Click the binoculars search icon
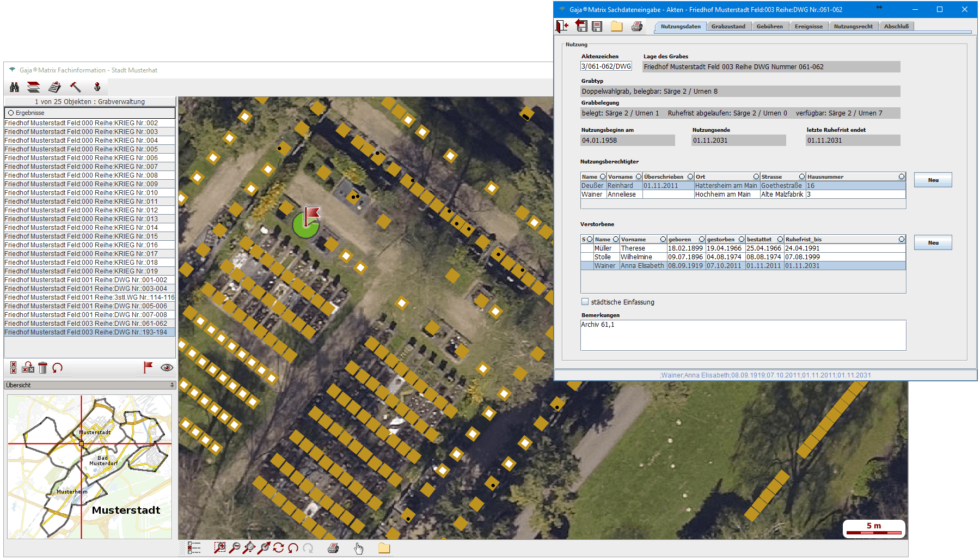This screenshot has height=560, width=980. (x=15, y=87)
